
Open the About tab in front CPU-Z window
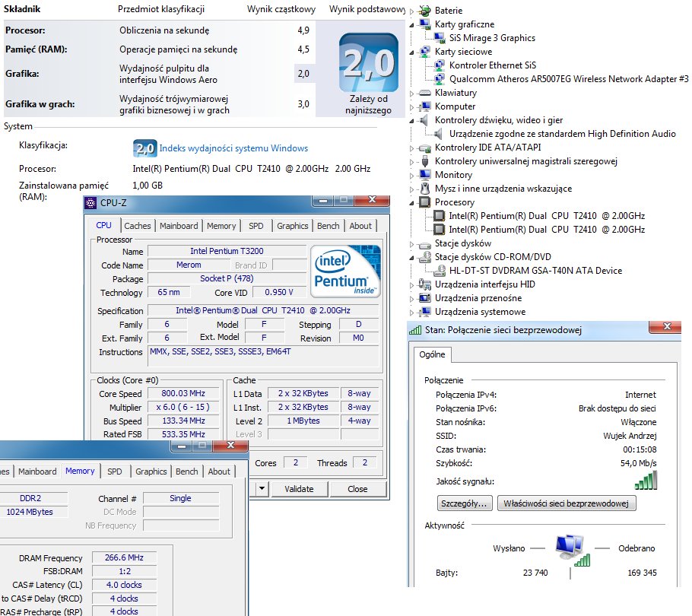pos(219,472)
